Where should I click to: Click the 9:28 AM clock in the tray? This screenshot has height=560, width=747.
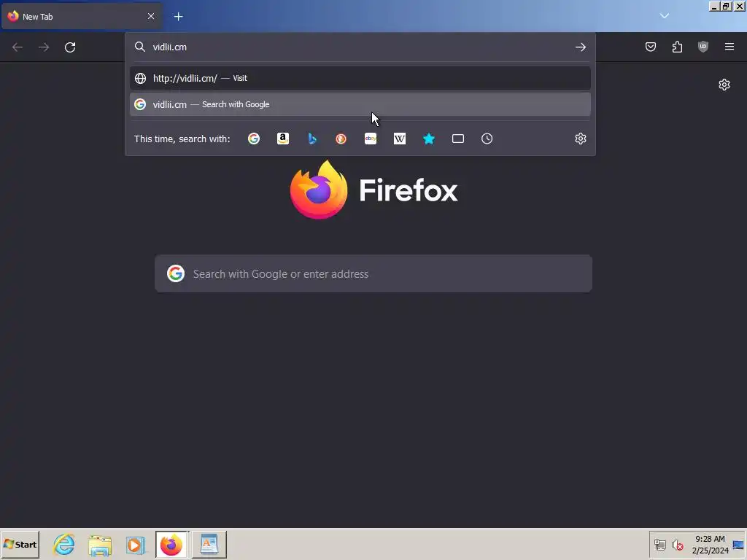(710, 544)
